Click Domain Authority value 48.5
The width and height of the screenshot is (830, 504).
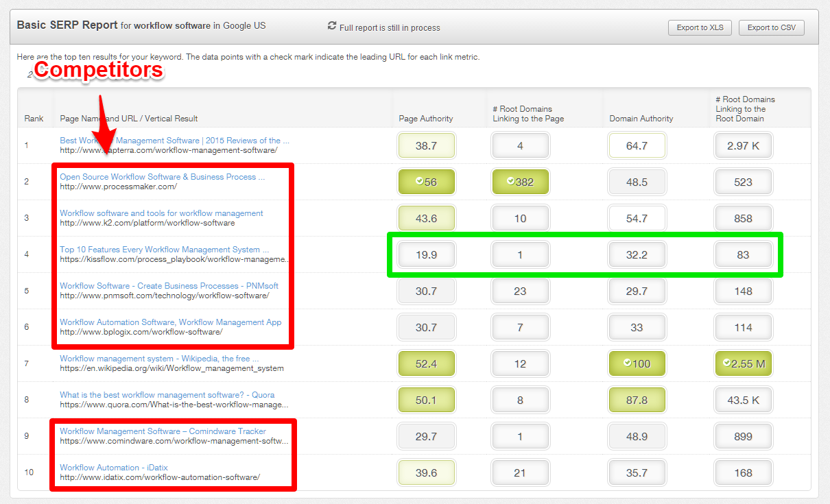[x=637, y=182]
